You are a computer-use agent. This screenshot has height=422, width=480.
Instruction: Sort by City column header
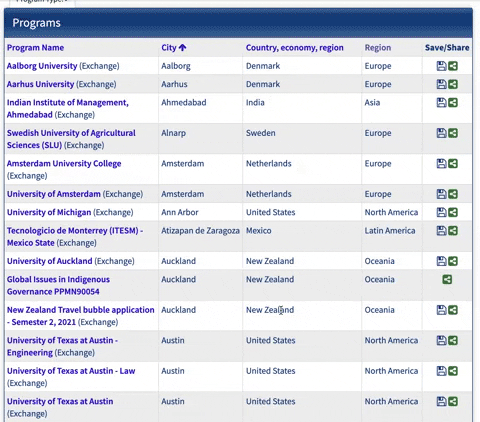(x=169, y=48)
